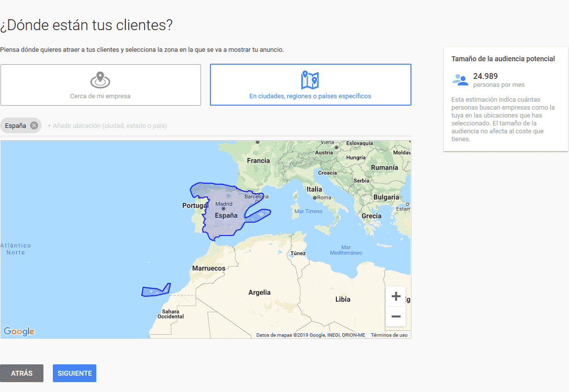The width and height of the screenshot is (569, 392).
Task: Click the location pin radar icon
Action: tap(100, 80)
